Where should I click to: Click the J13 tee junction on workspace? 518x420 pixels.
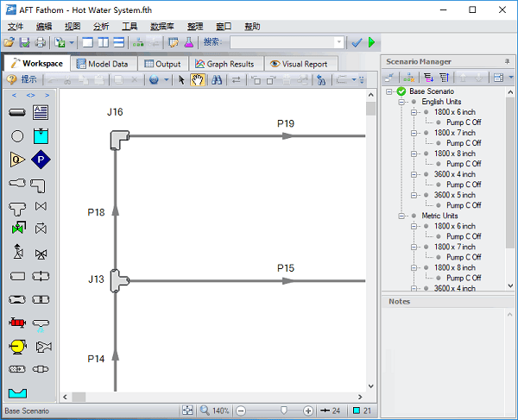(x=118, y=280)
